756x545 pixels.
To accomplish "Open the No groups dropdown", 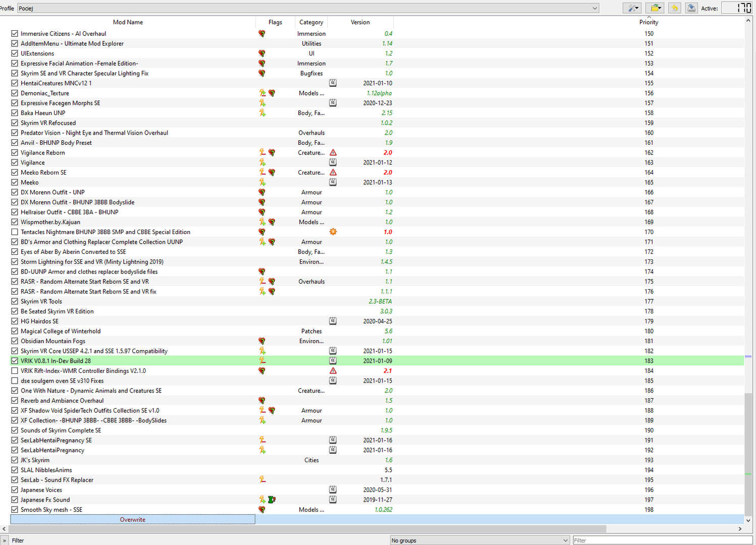I will 480,540.
